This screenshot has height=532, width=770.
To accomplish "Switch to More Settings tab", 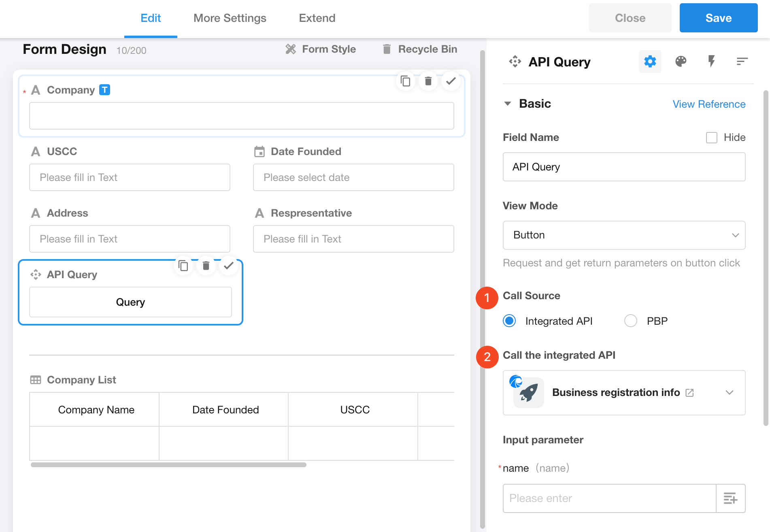I will [x=230, y=18].
